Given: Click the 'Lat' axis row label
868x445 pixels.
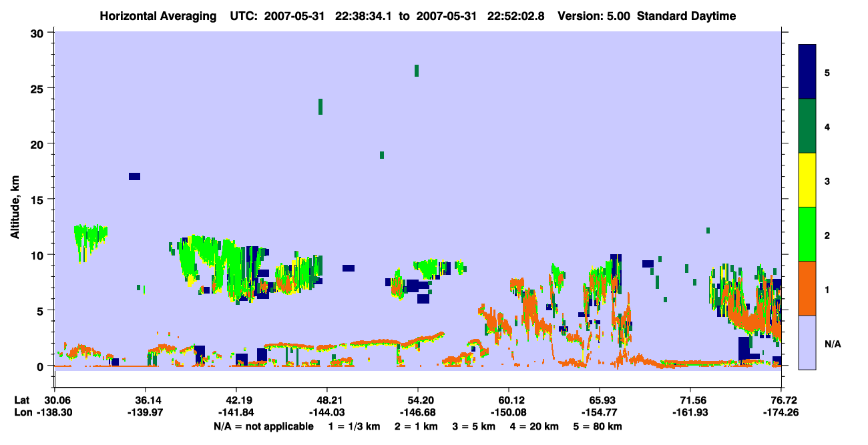Looking at the screenshot, I should point(21,400).
